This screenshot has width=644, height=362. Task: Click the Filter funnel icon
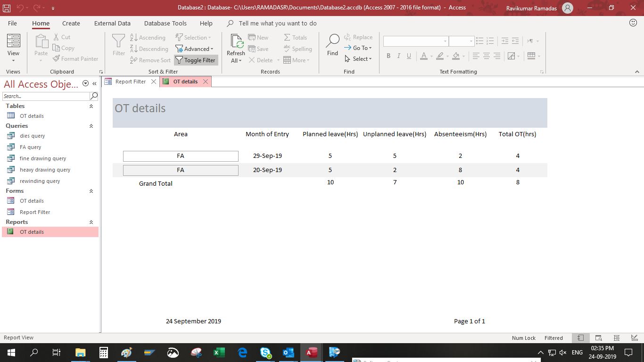pyautogui.click(x=119, y=45)
